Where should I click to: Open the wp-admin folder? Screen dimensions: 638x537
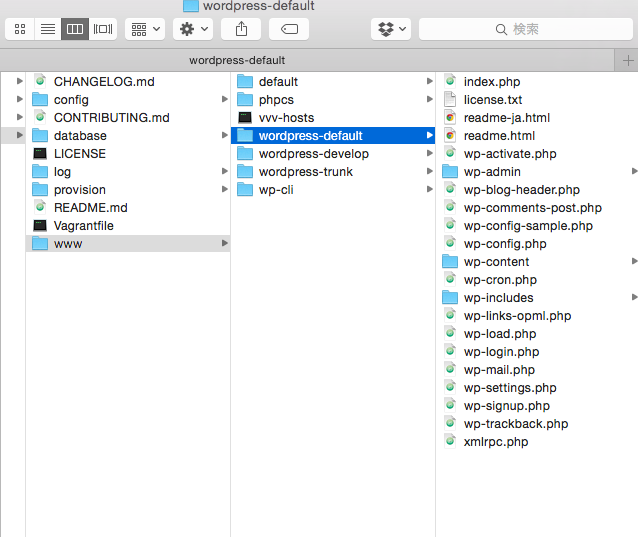click(x=537, y=172)
